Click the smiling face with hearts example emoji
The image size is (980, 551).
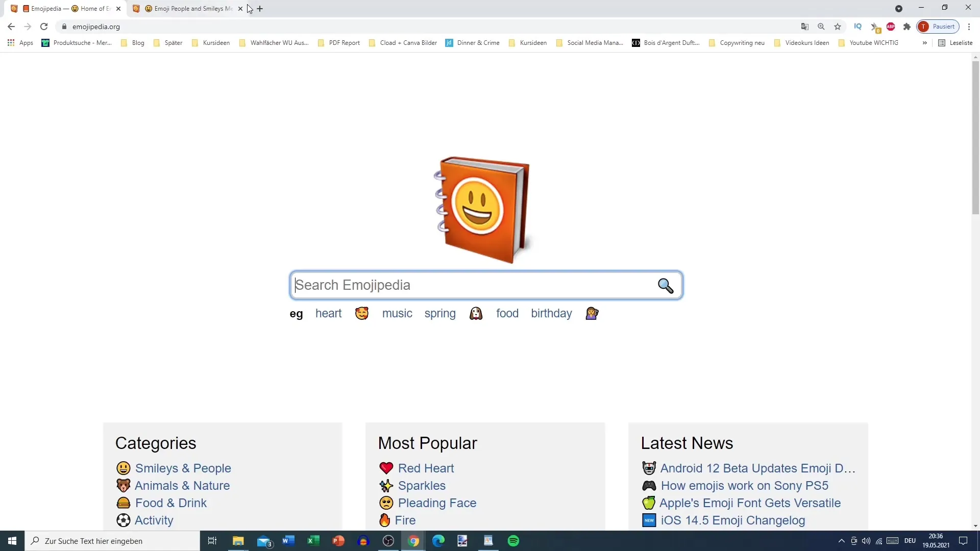pyautogui.click(x=362, y=313)
